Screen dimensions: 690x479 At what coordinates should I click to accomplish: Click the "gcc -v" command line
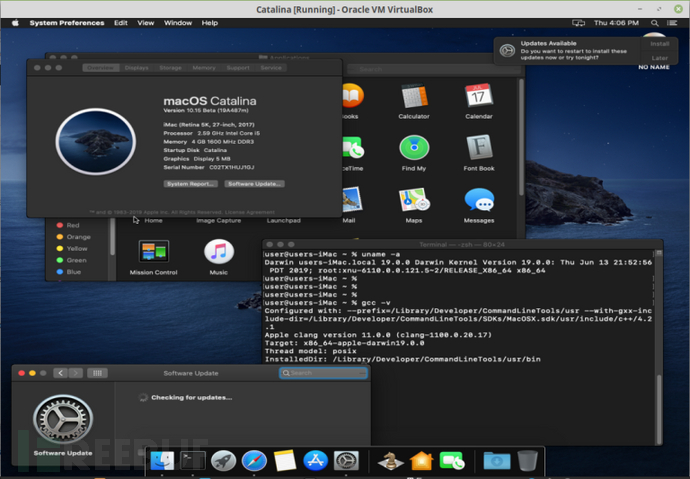click(x=376, y=303)
